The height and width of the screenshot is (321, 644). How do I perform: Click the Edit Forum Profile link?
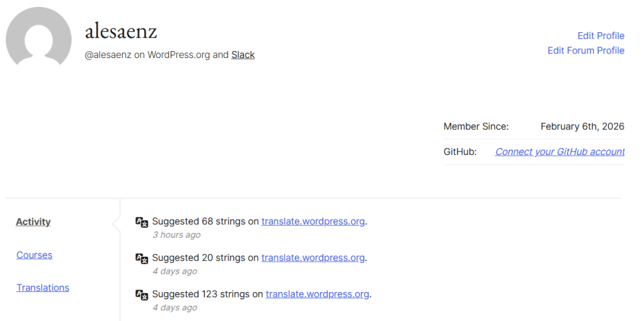click(x=585, y=50)
